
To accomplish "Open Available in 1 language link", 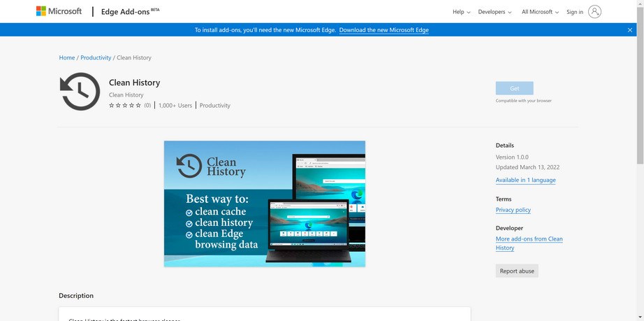I will (x=525, y=180).
